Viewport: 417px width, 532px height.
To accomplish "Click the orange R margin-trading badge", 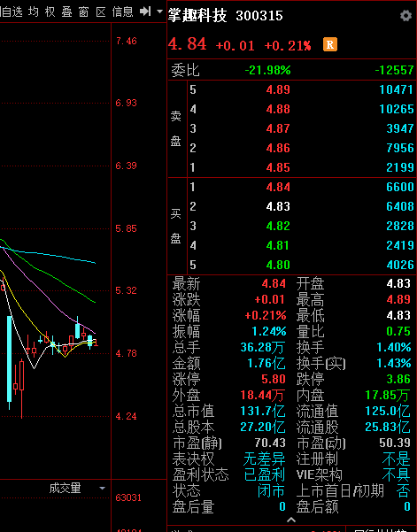I will [x=330, y=44].
